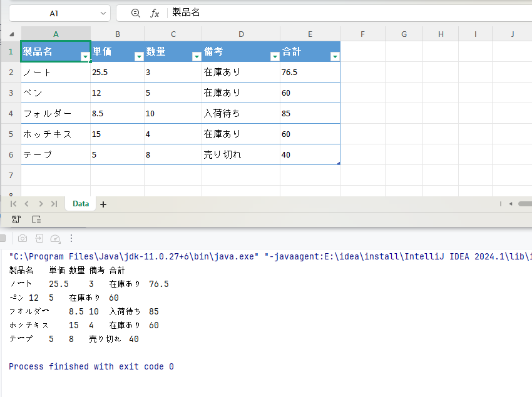Screen dimensions: 532x397
Task: Select column D header
Action: point(241,34)
